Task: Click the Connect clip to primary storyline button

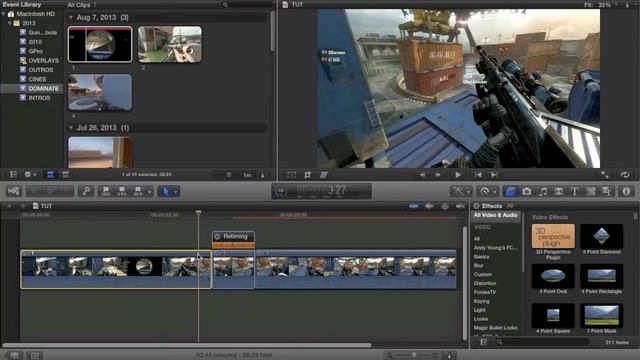Action: click(107, 191)
